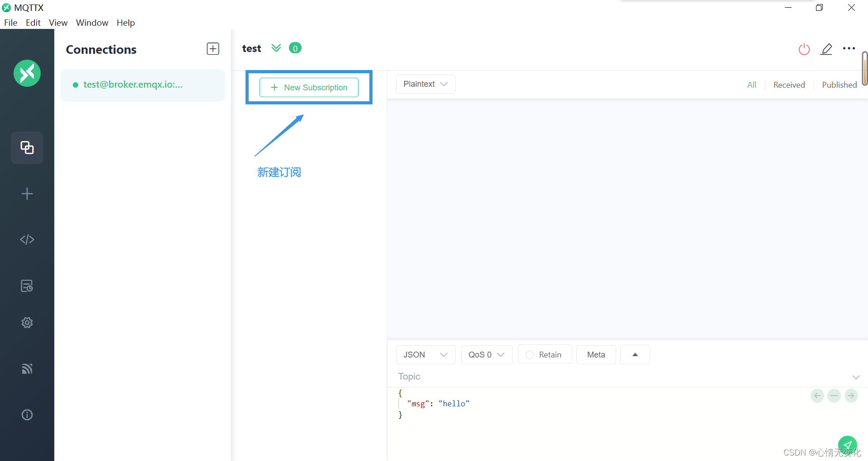
Task: Expand the Topic history chevron
Action: pyautogui.click(x=856, y=377)
